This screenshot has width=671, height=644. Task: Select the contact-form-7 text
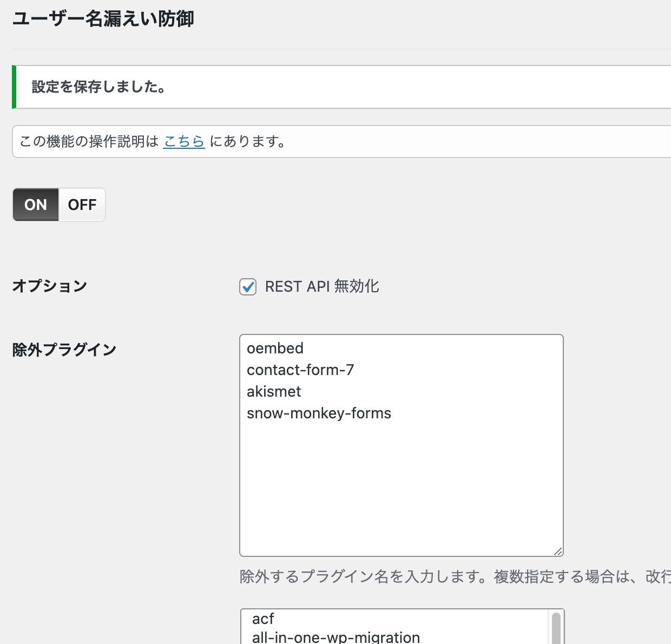tap(300, 370)
